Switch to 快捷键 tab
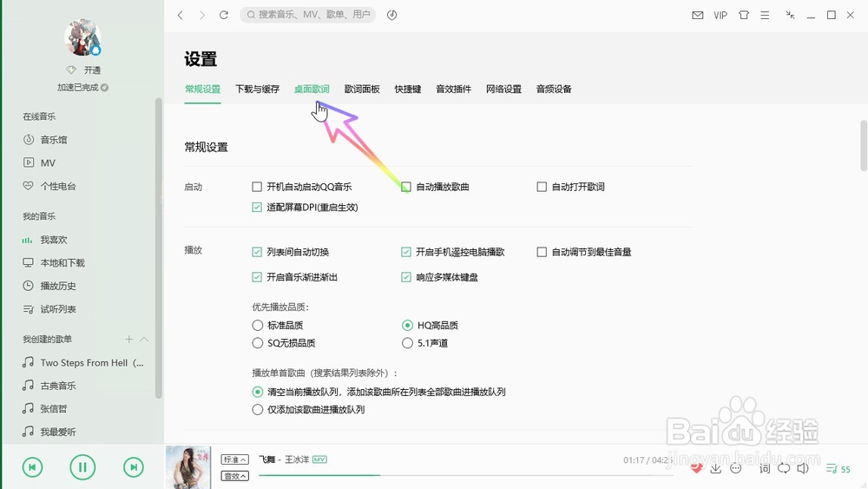 pyautogui.click(x=408, y=89)
